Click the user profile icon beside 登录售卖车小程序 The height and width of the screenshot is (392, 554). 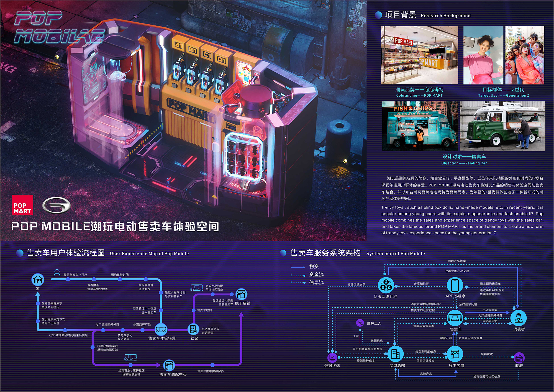point(57,273)
